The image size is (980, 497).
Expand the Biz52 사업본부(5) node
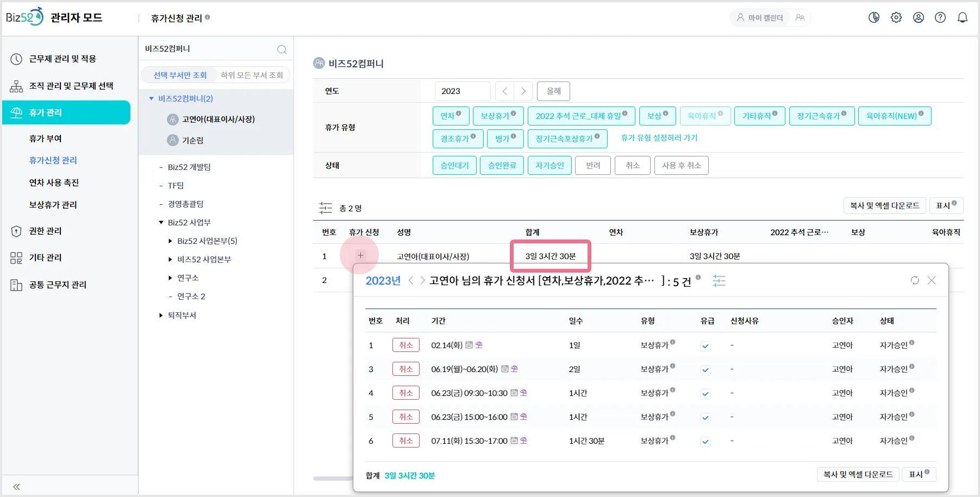[170, 241]
